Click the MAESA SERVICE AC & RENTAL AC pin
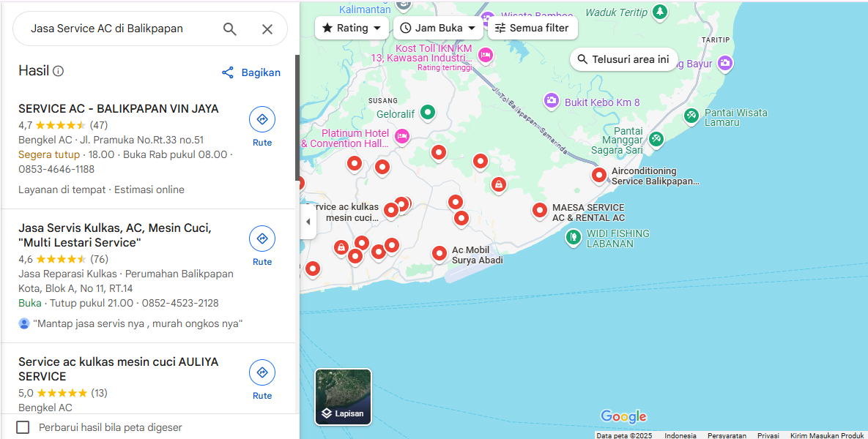Image resolution: width=868 pixels, height=439 pixels. coord(540,211)
